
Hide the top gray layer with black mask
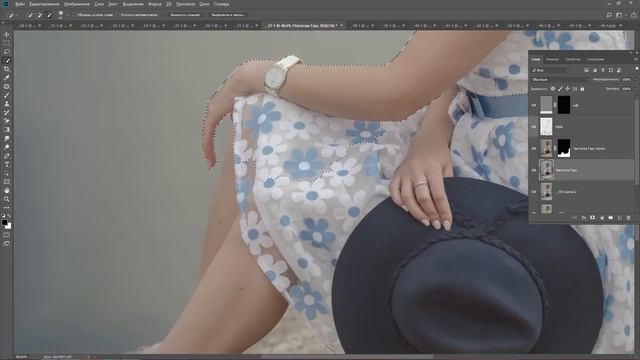pyautogui.click(x=533, y=105)
